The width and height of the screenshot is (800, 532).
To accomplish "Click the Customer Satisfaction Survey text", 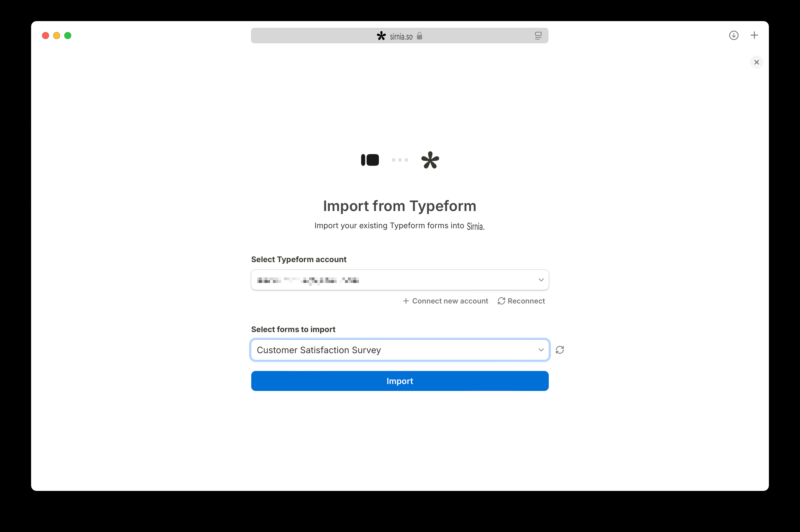I will point(319,350).
